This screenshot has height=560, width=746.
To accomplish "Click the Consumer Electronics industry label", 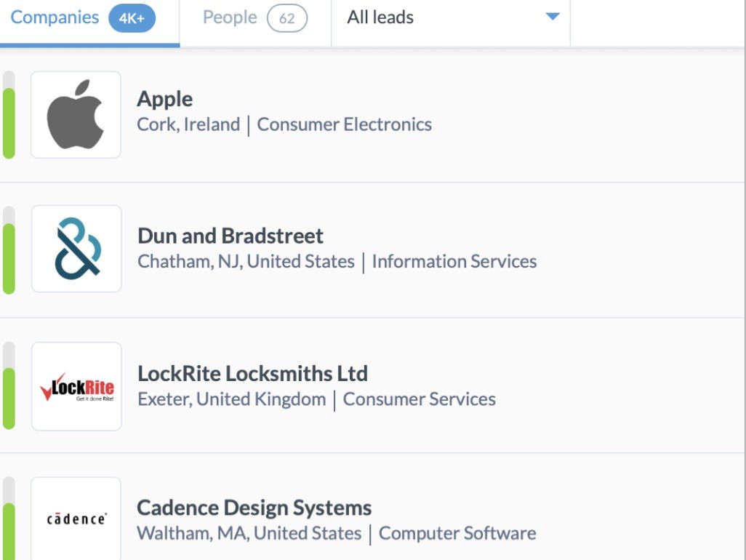I will [344, 125].
